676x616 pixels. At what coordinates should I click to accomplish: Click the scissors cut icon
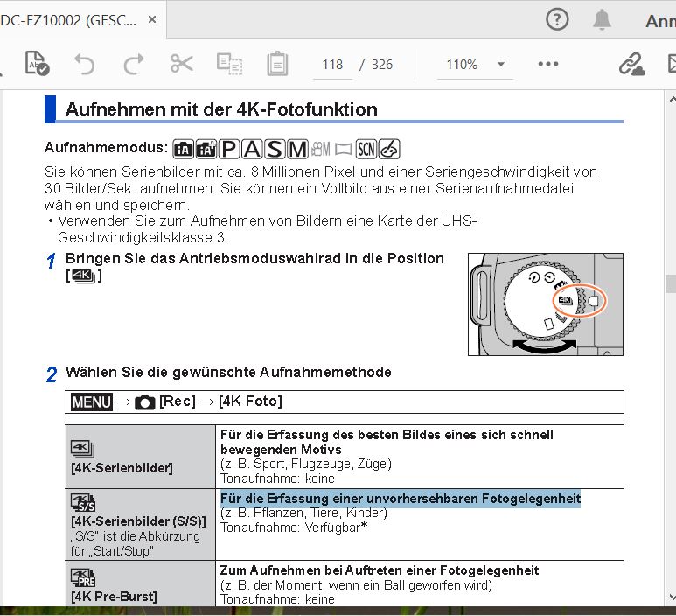(182, 64)
